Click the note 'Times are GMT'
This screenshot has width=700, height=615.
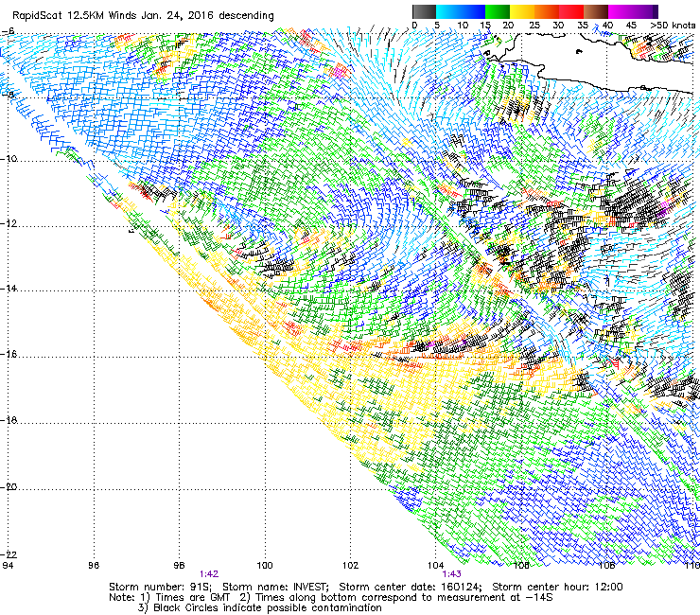pos(192,598)
